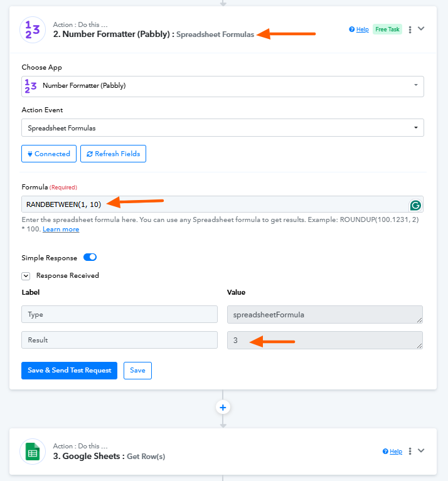Click the Save button
Screen dimensions: 448x481
pyautogui.click(x=137, y=370)
